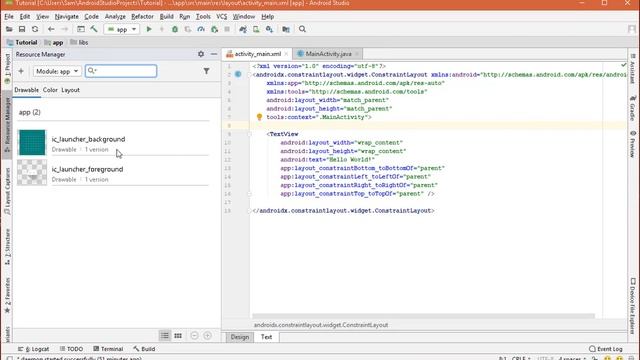The width and height of the screenshot is (640, 360).
Task: Click the Search Everywhere magnifier icon
Action: click(x=302, y=29)
